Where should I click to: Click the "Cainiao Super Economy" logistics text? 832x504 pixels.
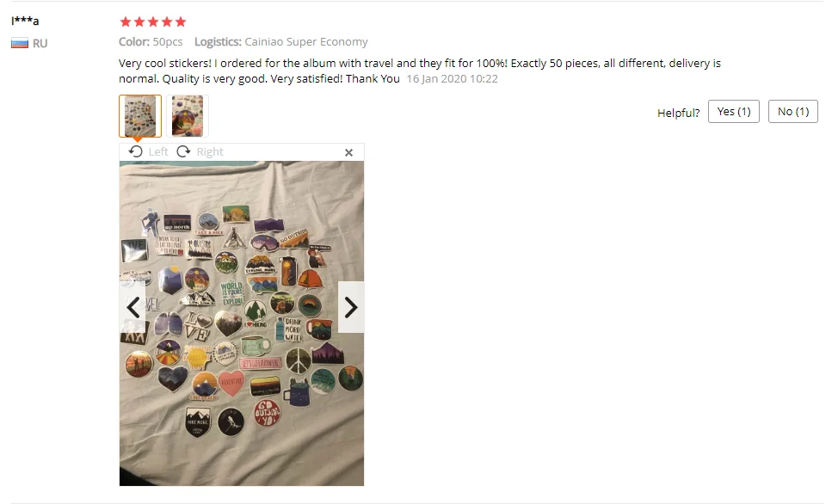tap(306, 42)
